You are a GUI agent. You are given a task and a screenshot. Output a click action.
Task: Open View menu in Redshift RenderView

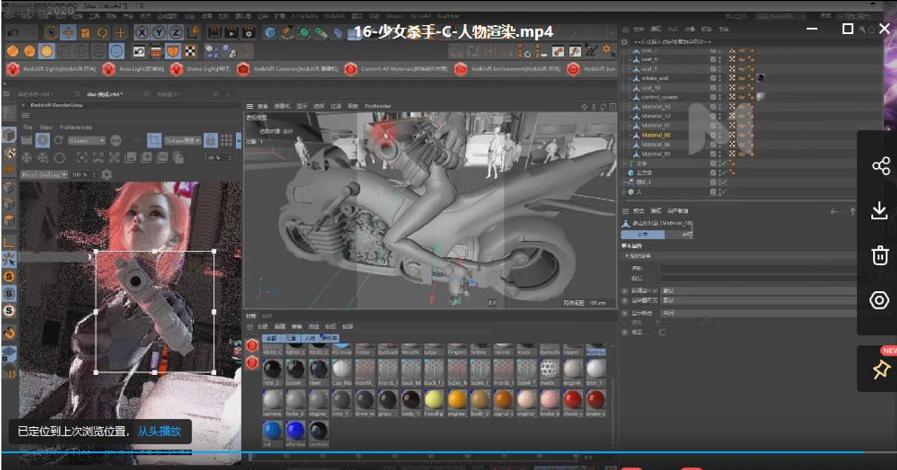click(46, 127)
